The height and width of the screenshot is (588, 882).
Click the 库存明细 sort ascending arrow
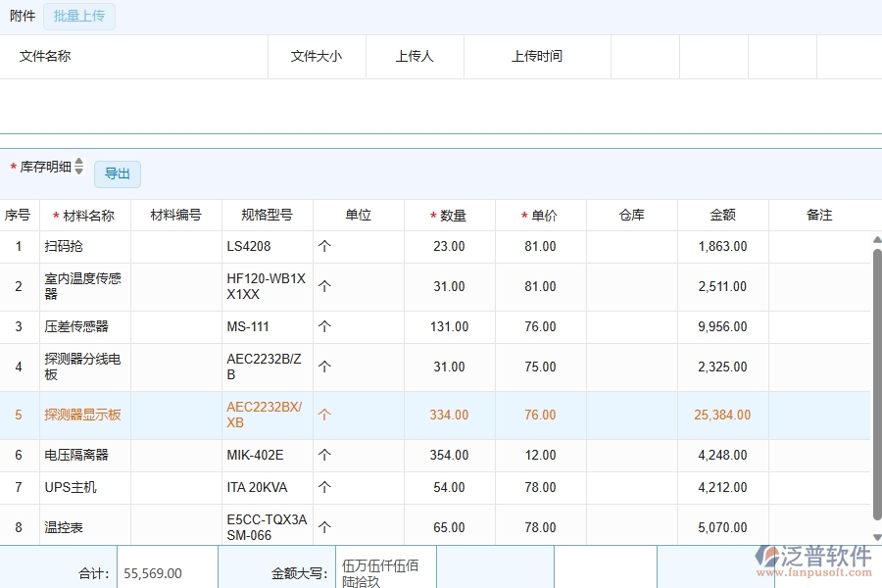pyautogui.click(x=78, y=163)
